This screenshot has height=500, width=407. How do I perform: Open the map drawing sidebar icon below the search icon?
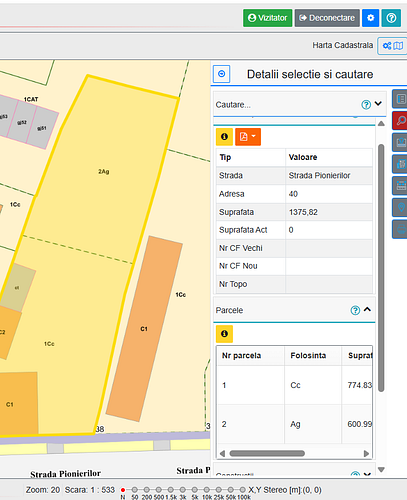pos(400,142)
